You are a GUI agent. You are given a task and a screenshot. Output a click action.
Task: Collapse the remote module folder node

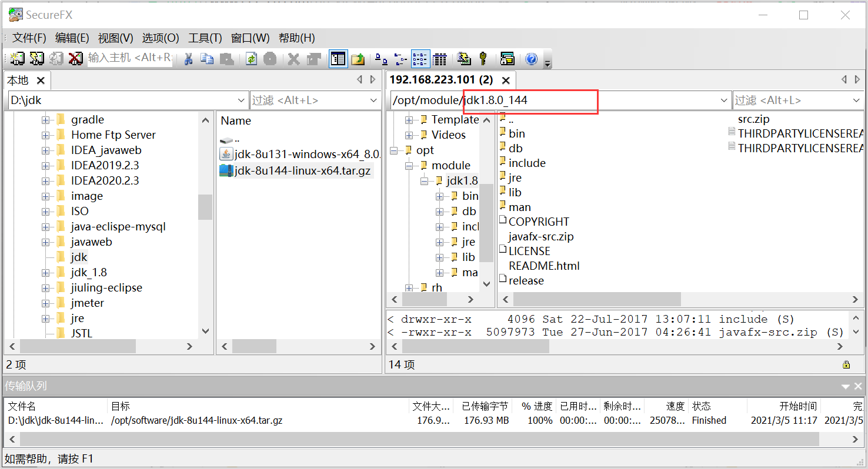(x=409, y=166)
